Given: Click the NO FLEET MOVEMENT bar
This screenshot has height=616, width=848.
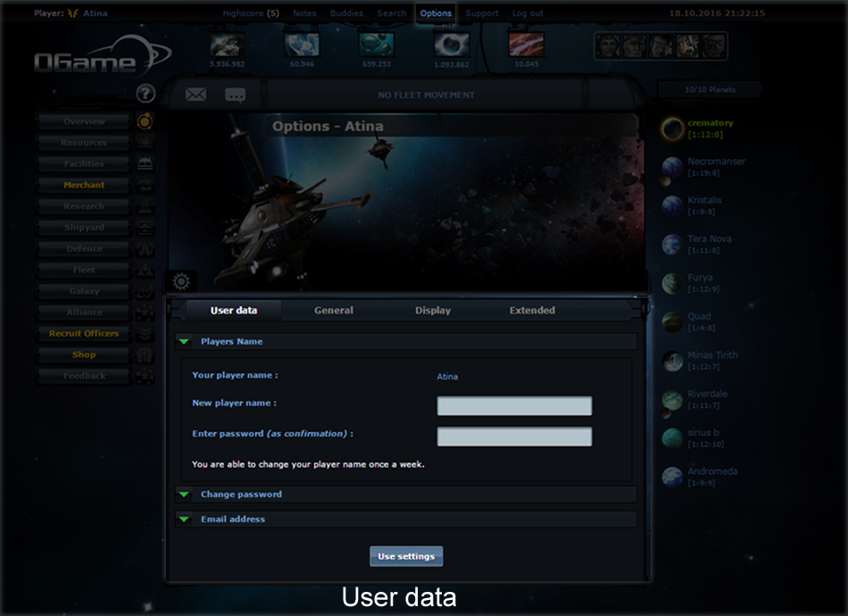Looking at the screenshot, I should (x=426, y=96).
